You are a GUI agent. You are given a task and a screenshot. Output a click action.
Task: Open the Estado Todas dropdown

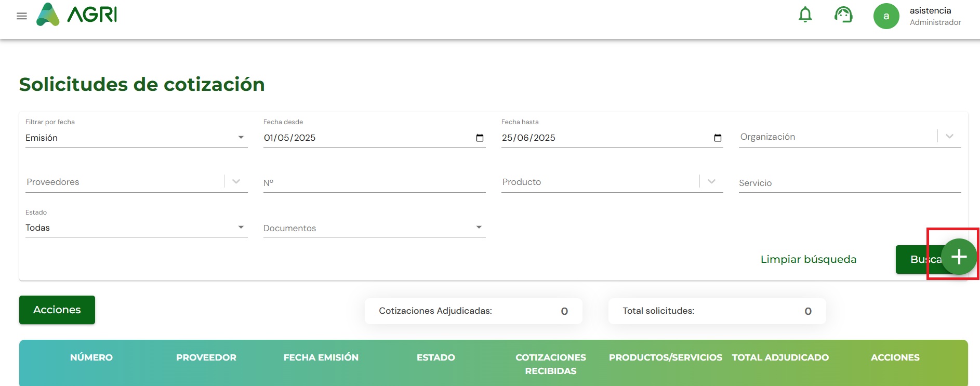(x=136, y=228)
